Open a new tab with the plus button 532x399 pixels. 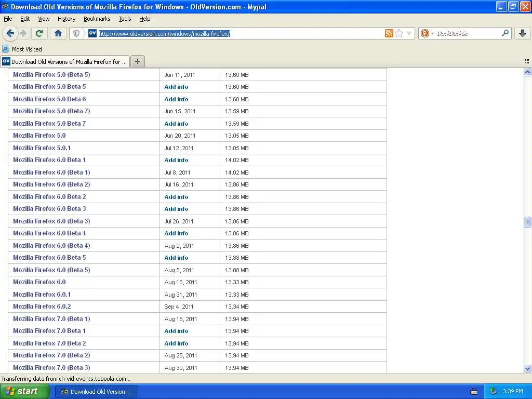pos(137,61)
